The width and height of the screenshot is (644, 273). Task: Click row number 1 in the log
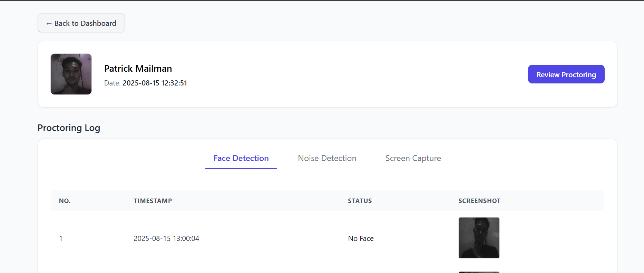61,239
